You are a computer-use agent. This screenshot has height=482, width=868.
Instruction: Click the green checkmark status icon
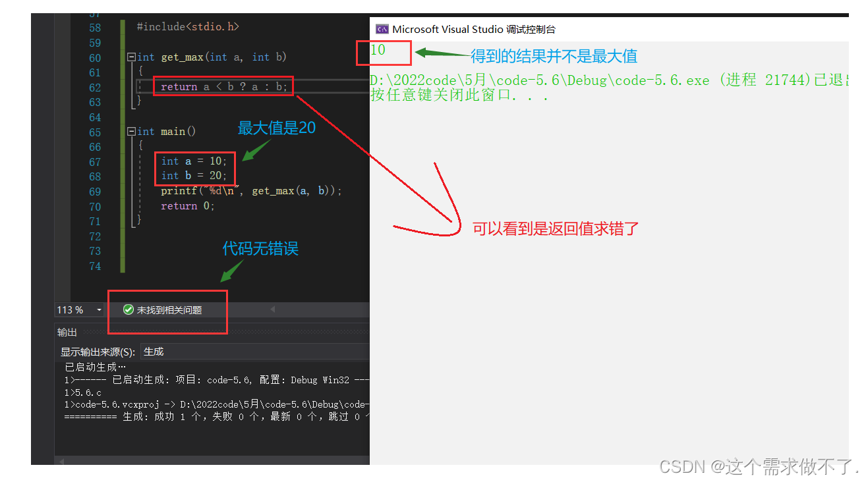pos(129,309)
